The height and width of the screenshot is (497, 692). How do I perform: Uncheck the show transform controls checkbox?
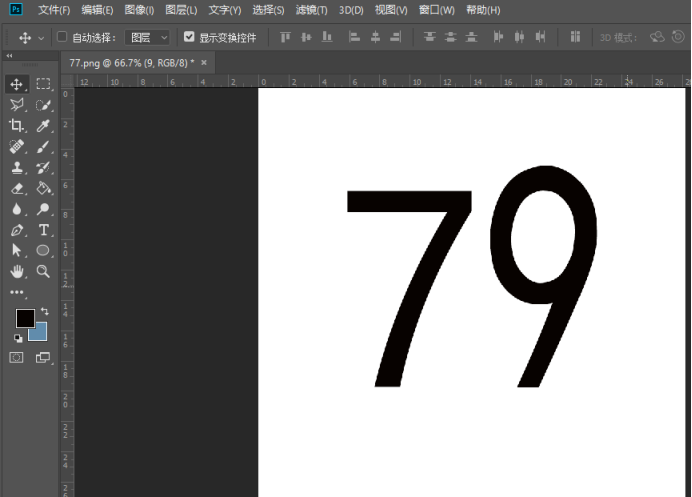189,37
